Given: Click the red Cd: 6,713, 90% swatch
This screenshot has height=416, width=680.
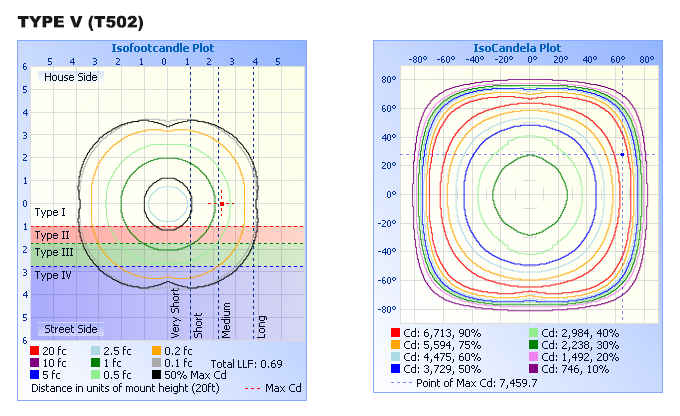Looking at the screenshot, I should pyautogui.click(x=394, y=332).
